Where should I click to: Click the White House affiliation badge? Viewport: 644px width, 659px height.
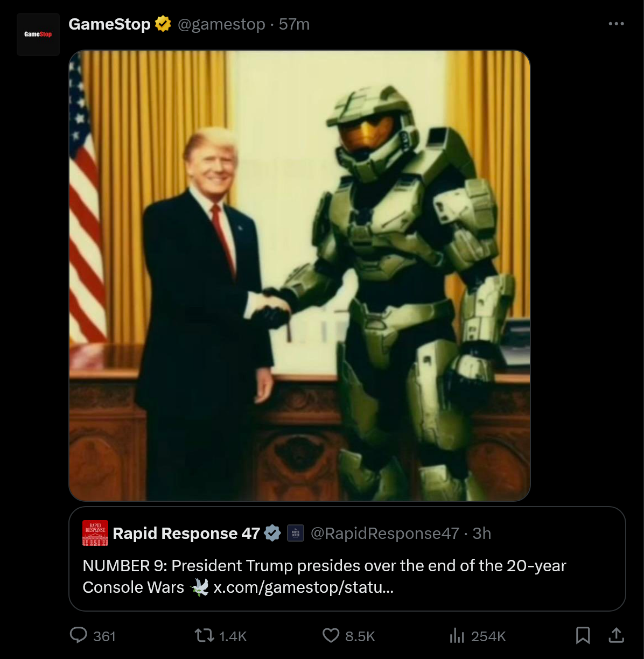[x=296, y=533]
